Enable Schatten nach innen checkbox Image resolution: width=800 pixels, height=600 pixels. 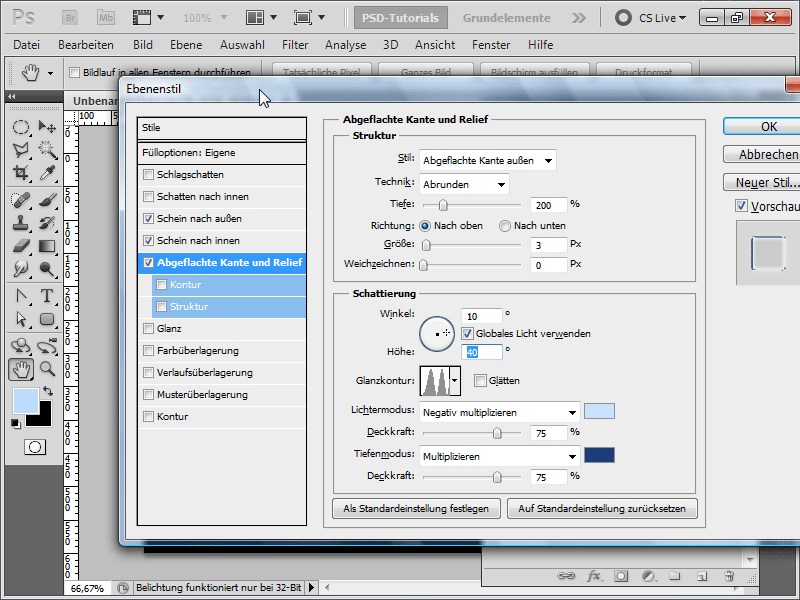tap(148, 196)
